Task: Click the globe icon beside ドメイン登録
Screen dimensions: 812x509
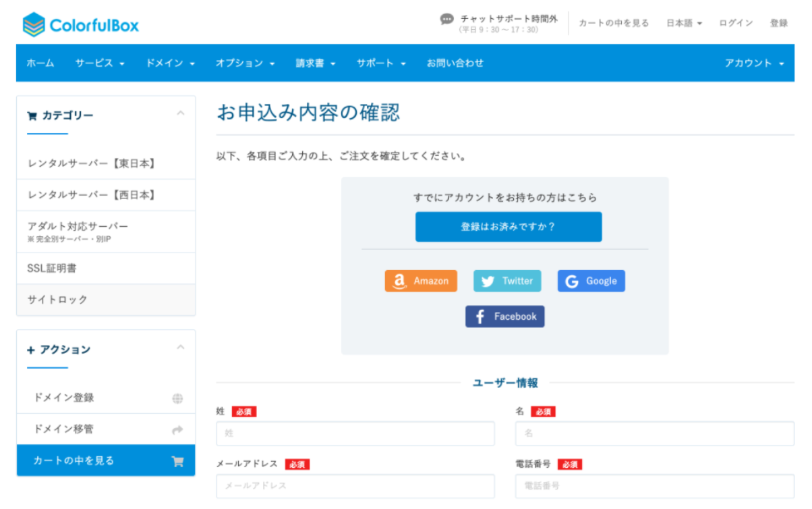Action: pyautogui.click(x=177, y=398)
